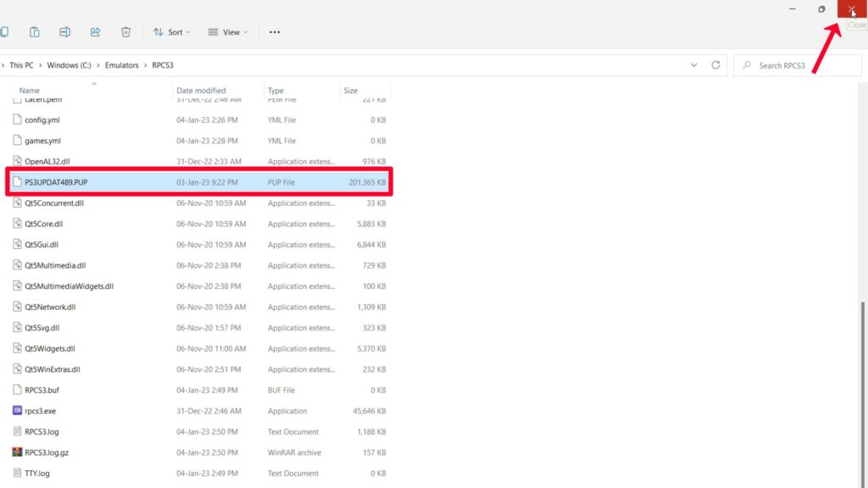The image size is (868, 488).
Task: Sort files by the Date modified column
Action: point(201,91)
